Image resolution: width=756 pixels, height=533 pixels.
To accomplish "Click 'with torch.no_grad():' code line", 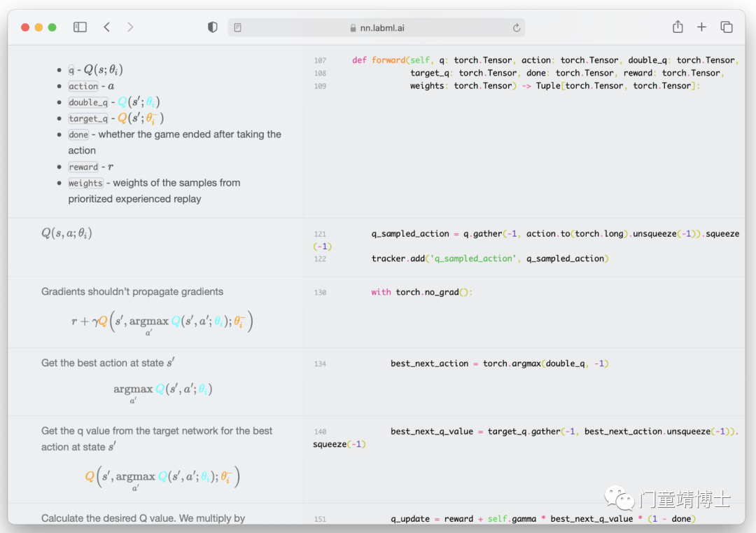I will pyautogui.click(x=422, y=292).
